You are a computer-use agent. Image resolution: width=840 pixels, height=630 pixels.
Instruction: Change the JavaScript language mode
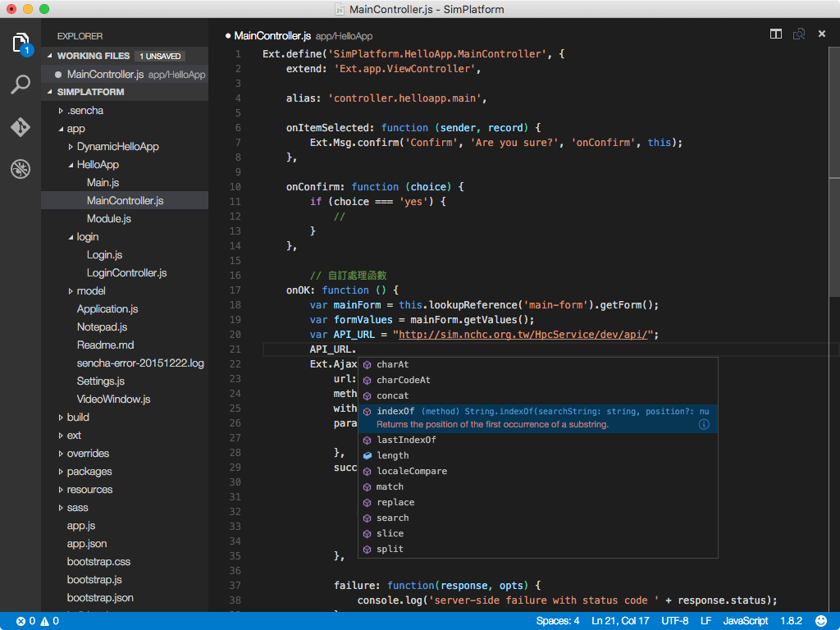(x=745, y=621)
